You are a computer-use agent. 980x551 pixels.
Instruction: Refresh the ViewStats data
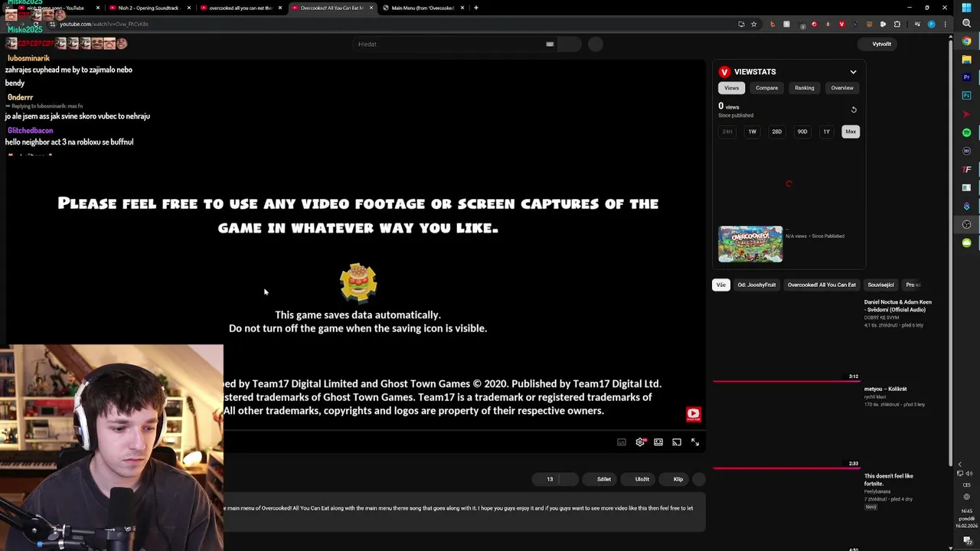tap(854, 109)
